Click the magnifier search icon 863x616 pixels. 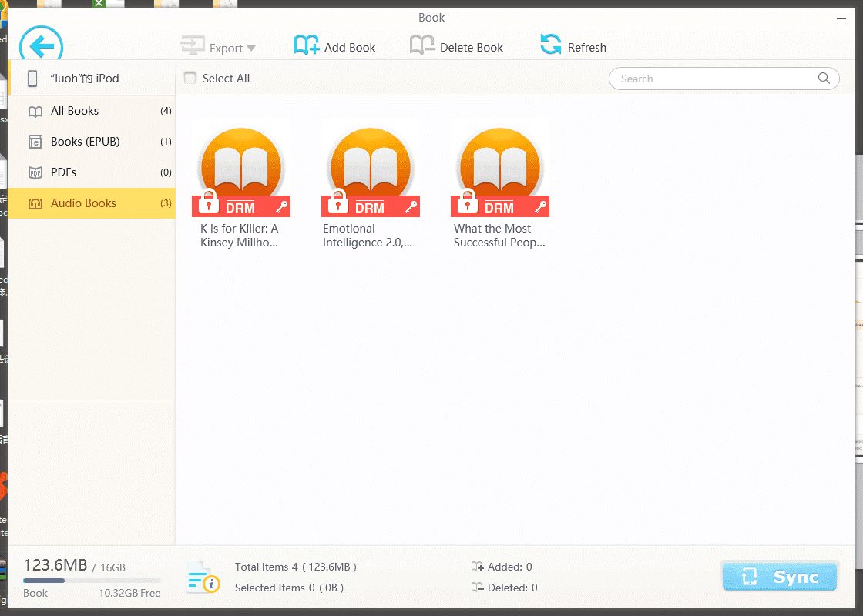824,78
